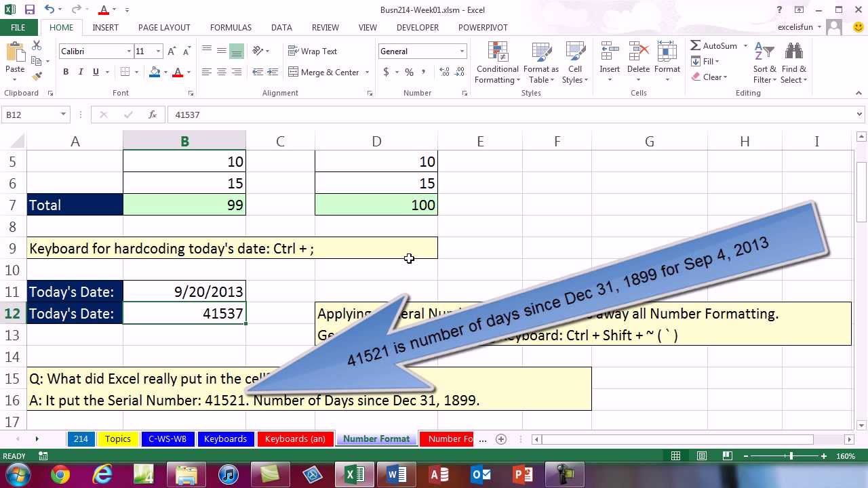Apply Percent Style format
The height and width of the screenshot is (488, 868).
point(409,72)
